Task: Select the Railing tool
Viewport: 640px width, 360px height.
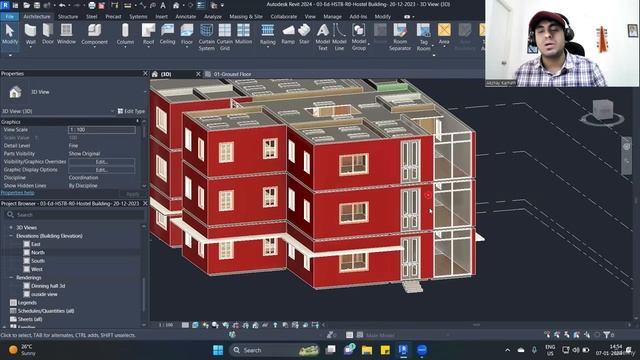Action: pyautogui.click(x=268, y=34)
